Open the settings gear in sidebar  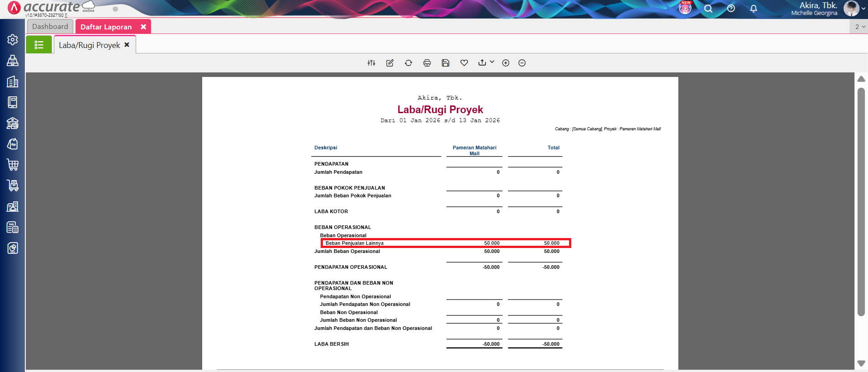pos(13,40)
